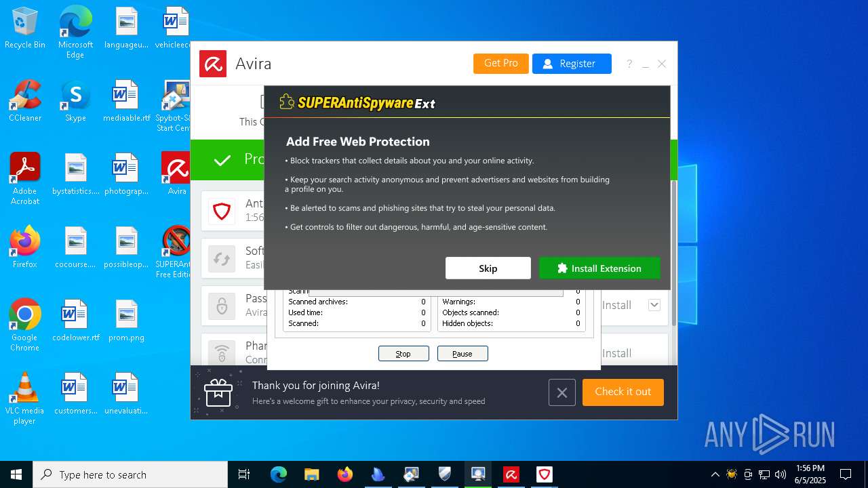Select customers... Word document on desktop
The height and width of the screenshot is (488, 868).
click(75, 394)
